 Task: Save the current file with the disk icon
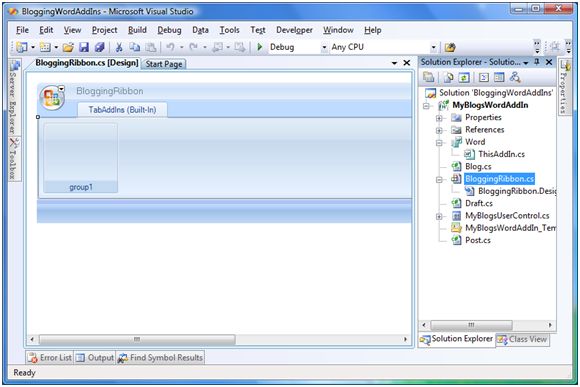(x=84, y=47)
